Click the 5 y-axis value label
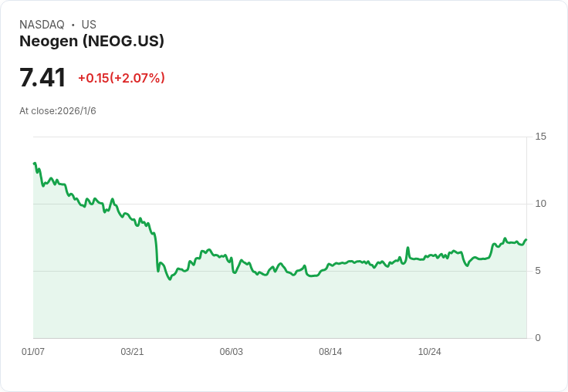The height and width of the screenshot is (392, 568). click(x=538, y=271)
